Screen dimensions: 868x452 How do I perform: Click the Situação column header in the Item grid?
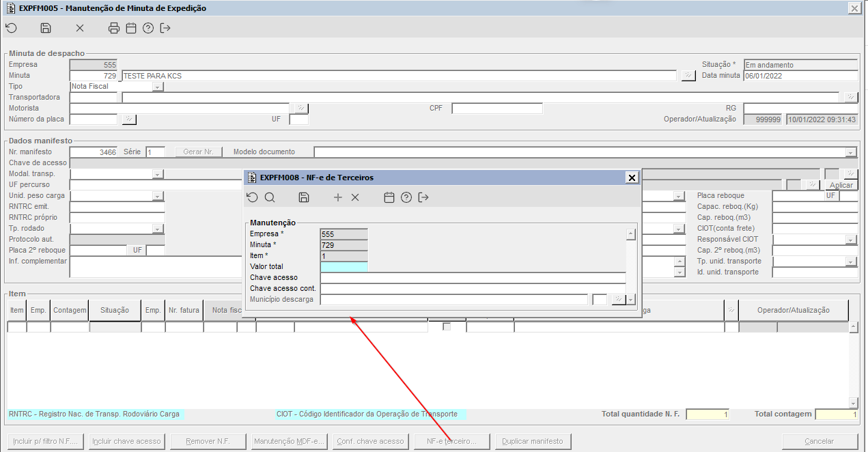coord(115,310)
